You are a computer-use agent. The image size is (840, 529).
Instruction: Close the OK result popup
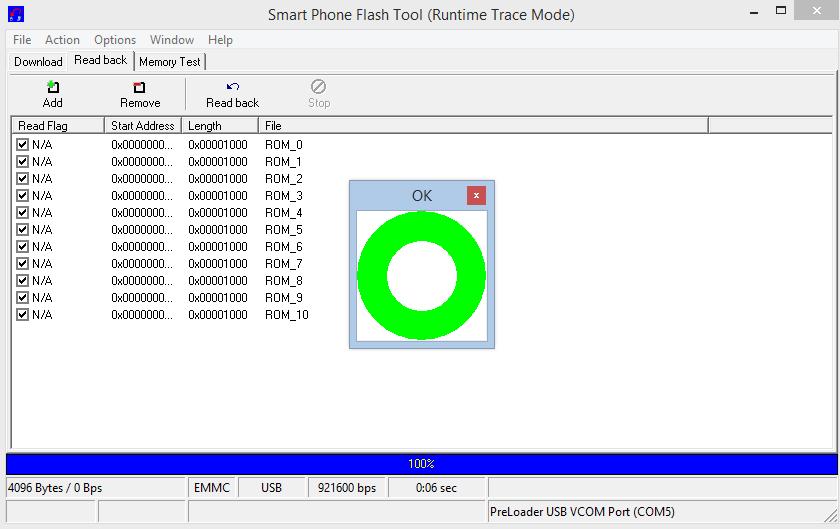[476, 196]
